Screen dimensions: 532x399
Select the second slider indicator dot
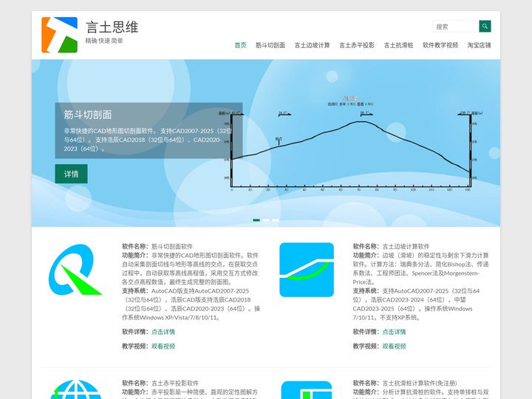[x=266, y=220]
